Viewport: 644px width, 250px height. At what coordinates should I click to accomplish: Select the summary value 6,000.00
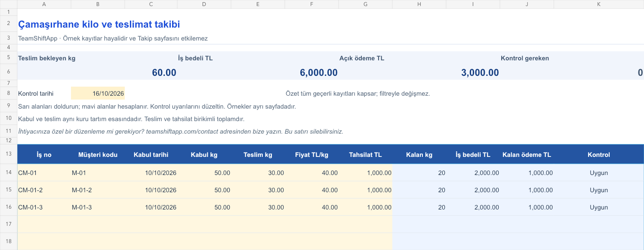[x=319, y=72]
